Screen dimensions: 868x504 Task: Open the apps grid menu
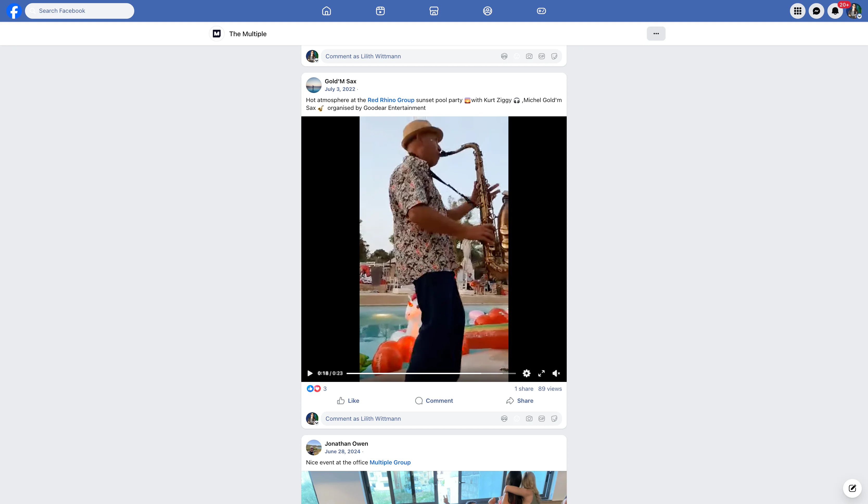(x=798, y=11)
